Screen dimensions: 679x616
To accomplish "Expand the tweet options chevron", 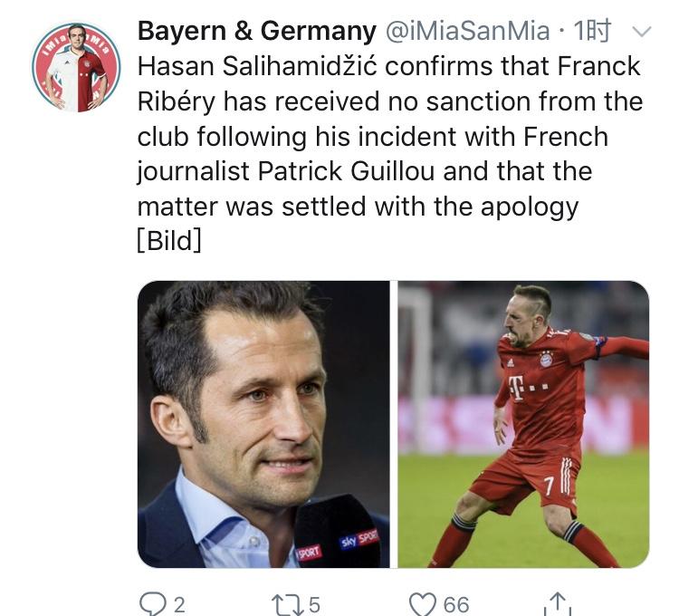I will pyautogui.click(x=640, y=32).
